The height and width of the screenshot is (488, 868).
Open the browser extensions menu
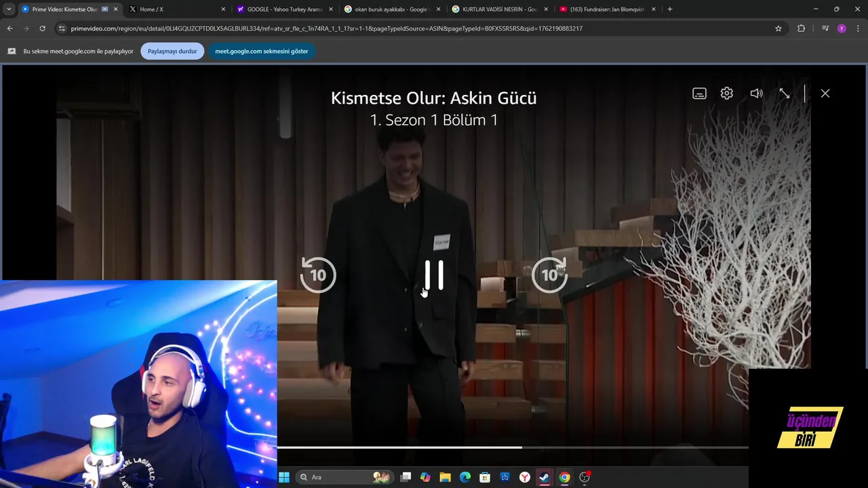click(x=802, y=28)
